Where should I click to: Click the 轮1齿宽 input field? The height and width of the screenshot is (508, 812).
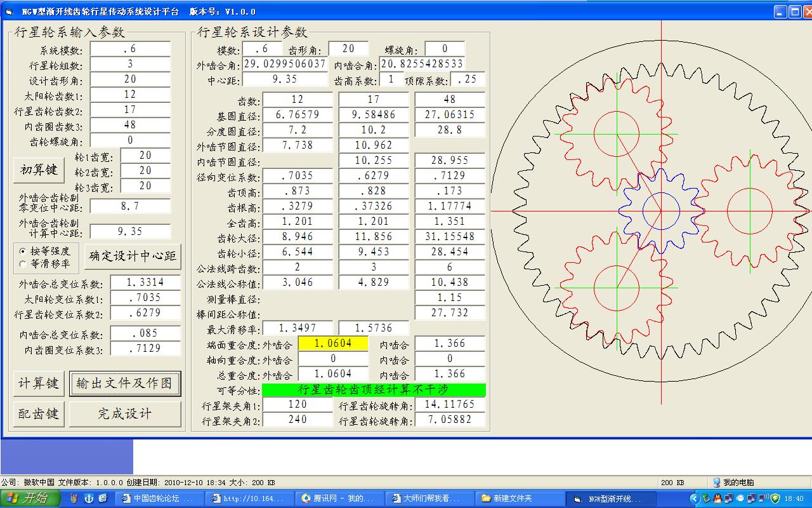145,156
